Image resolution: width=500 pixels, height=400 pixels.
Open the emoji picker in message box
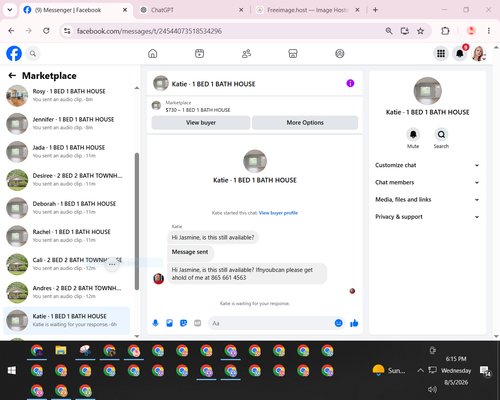(x=338, y=323)
